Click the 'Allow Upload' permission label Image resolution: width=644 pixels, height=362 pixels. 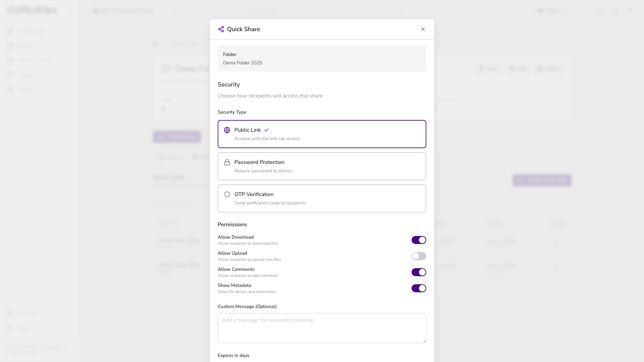click(232, 253)
